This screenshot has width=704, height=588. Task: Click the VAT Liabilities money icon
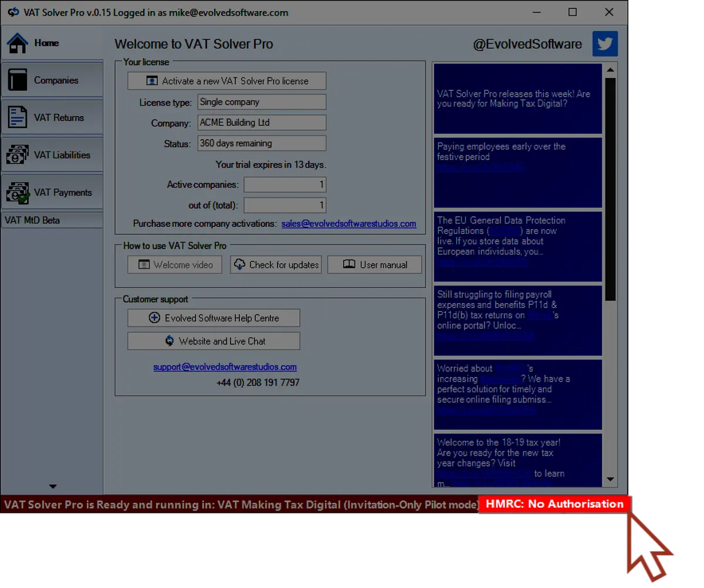click(18, 155)
